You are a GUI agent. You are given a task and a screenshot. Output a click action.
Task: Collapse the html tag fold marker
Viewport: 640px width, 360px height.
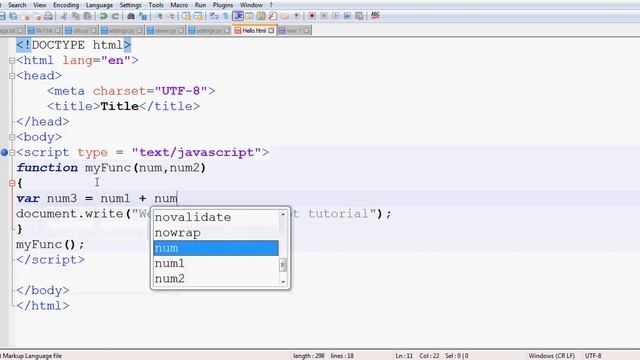(12, 60)
